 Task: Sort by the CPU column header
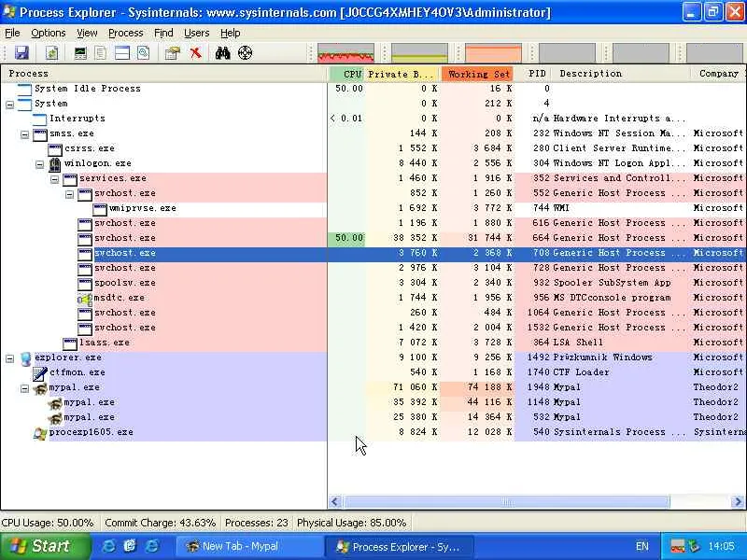tap(346, 74)
